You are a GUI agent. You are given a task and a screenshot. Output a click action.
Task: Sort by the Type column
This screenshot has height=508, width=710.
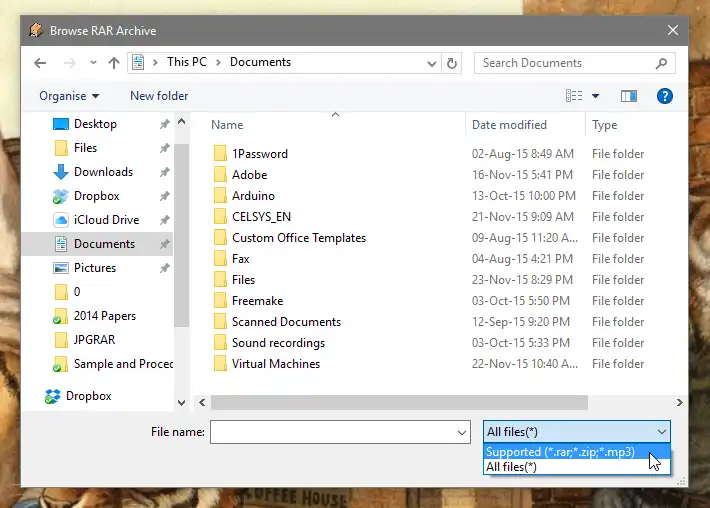tap(604, 125)
